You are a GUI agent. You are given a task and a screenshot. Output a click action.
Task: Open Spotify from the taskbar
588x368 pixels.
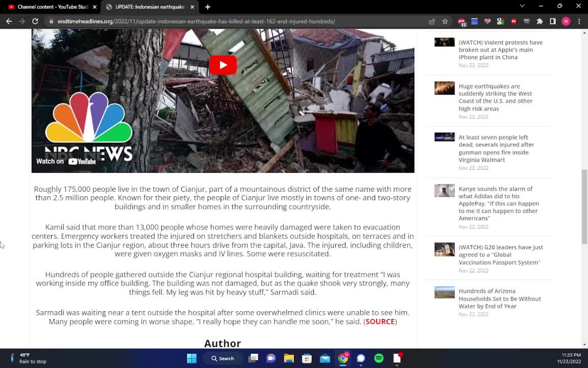(x=379, y=358)
